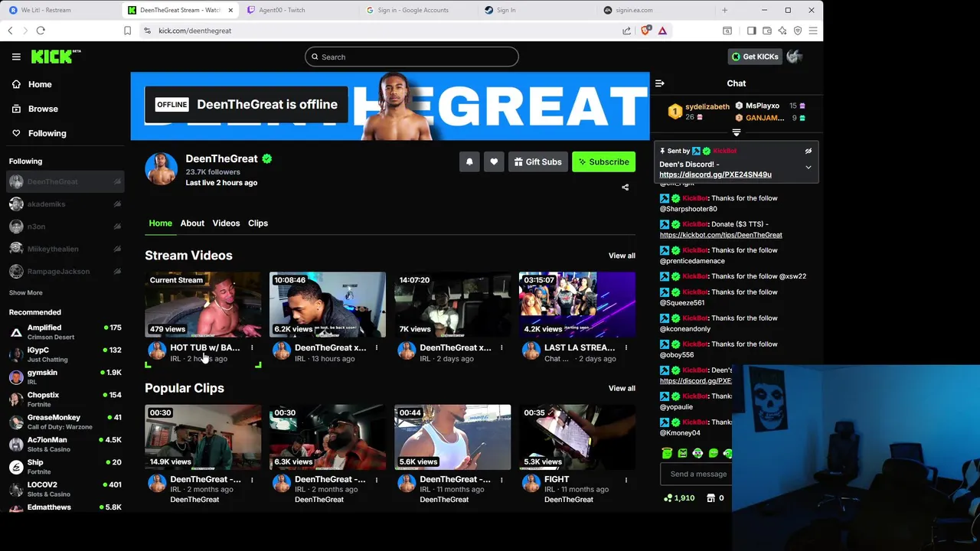980x551 pixels.
Task: Hide the pinned KickBot message via the eye-slash icon
Action: (808, 152)
